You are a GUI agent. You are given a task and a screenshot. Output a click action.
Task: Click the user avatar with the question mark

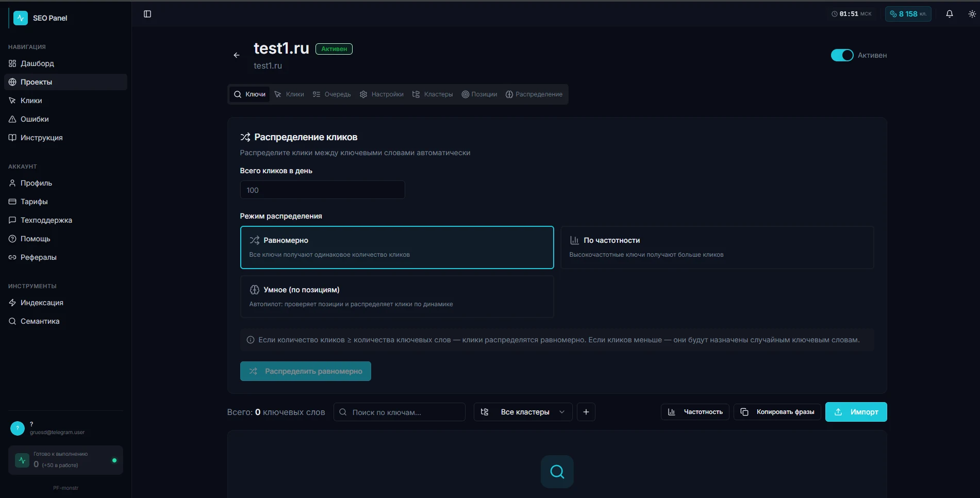point(18,428)
